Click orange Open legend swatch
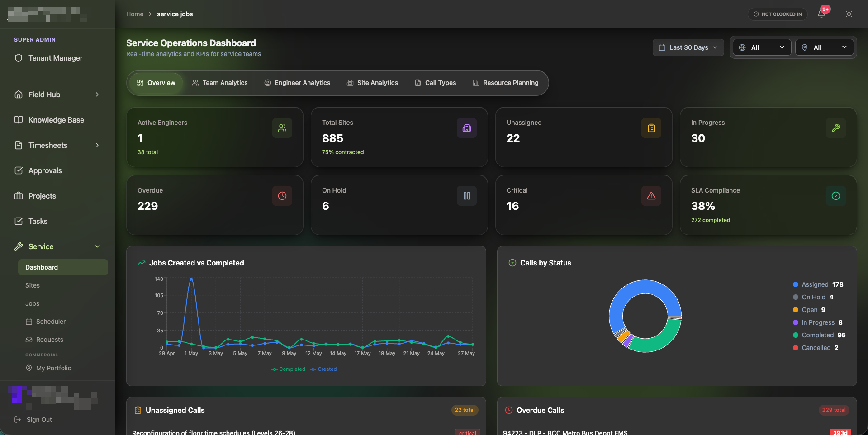 click(796, 310)
